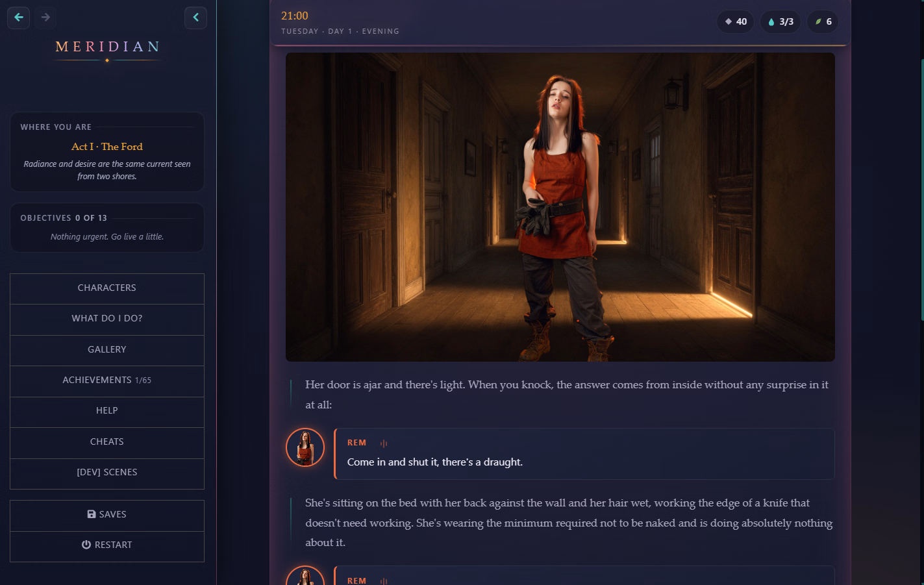924x585 pixels.
Task: Click 'WHERE YOU ARE' label
Action: click(56, 127)
